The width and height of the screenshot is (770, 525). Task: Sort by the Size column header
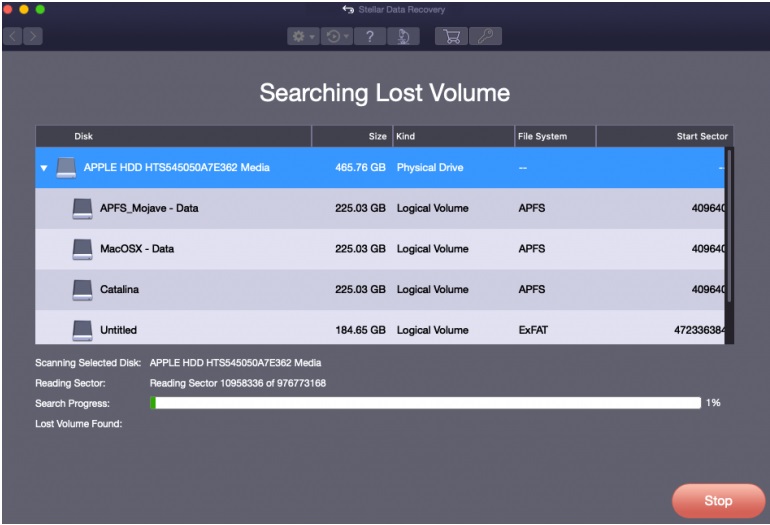pos(352,137)
